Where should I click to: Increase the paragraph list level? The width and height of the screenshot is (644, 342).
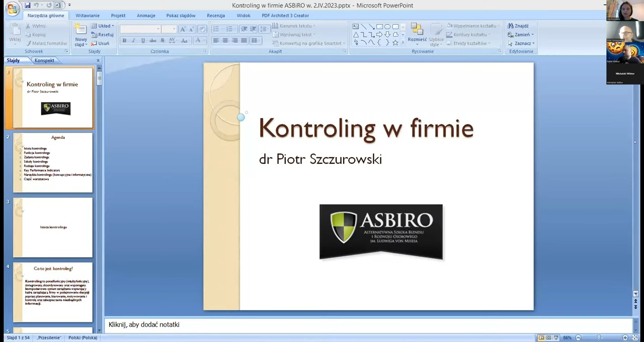[253, 29]
